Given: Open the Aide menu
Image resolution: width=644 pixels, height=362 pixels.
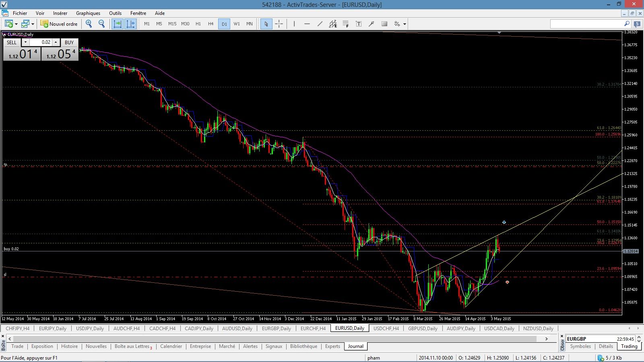Looking at the screenshot, I should pyautogui.click(x=160, y=13).
